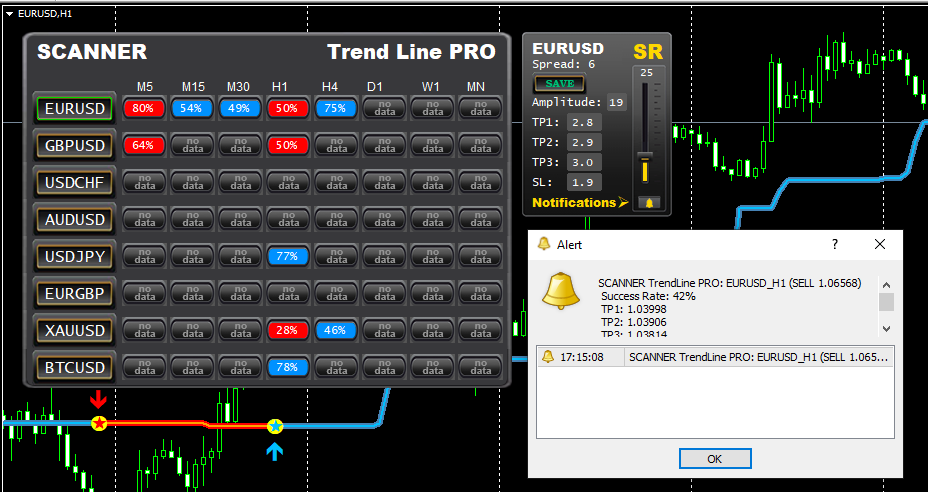The width and height of the screenshot is (928, 492).
Task: Click the EURUSD D1 no data cell
Action: pyautogui.click(x=384, y=108)
